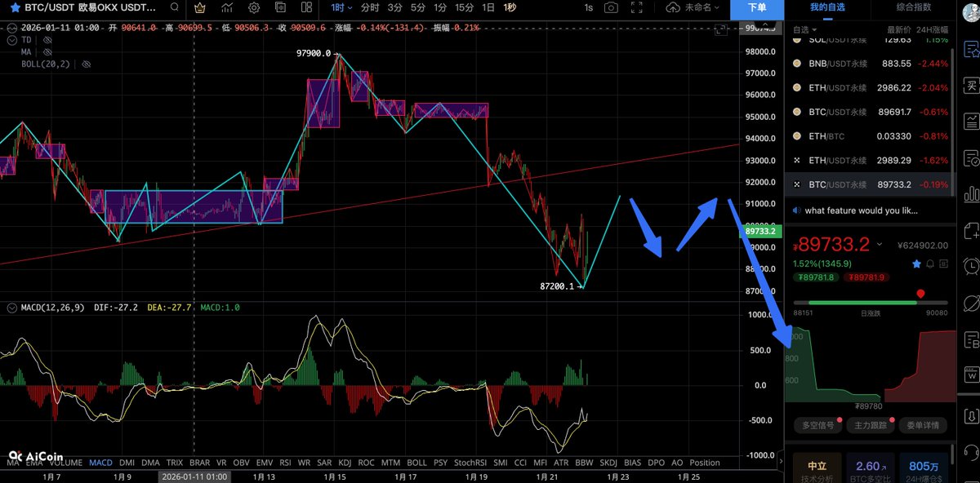This screenshot has height=483, width=980.
Task: Select the 3分 timeframe
Action: (x=394, y=7)
